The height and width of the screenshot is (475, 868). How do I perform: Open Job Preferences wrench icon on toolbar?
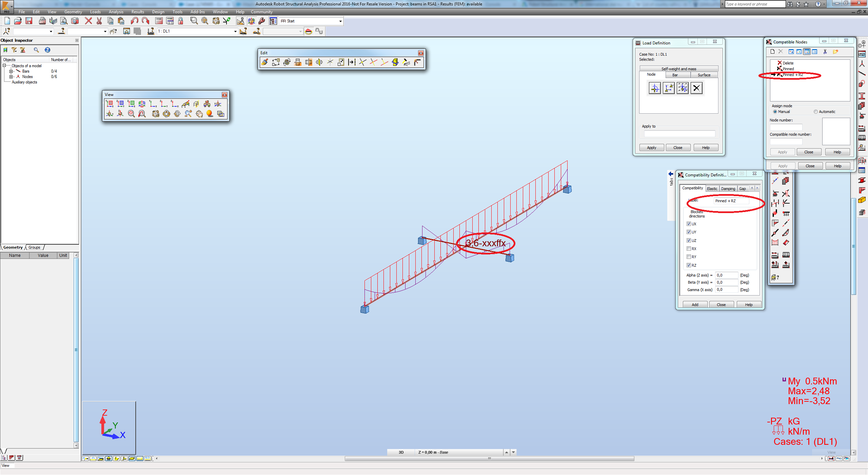(x=261, y=21)
